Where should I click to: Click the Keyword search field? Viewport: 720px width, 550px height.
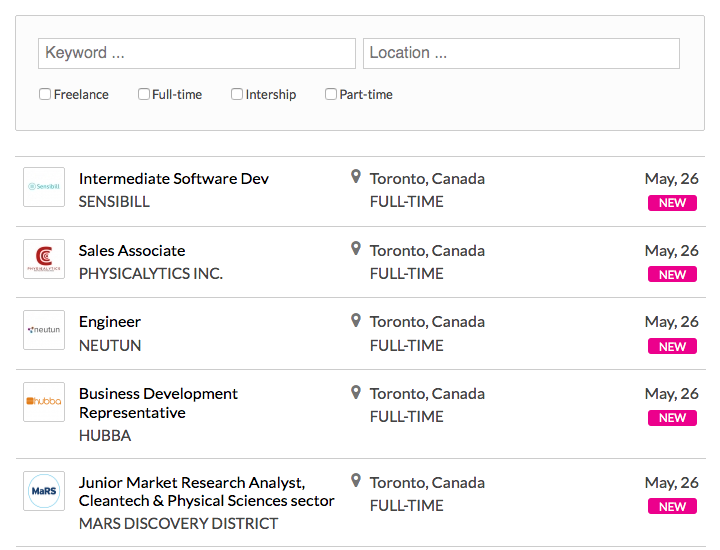(x=197, y=53)
